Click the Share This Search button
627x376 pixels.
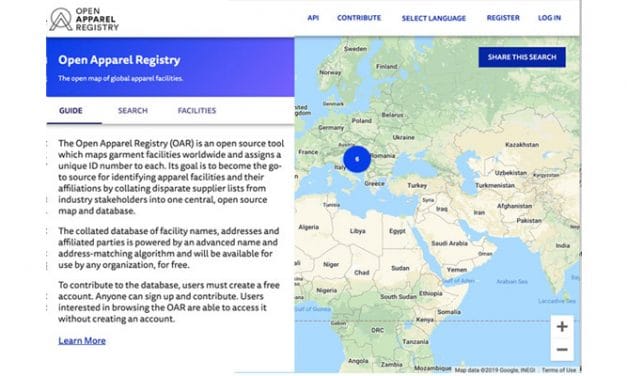pos(522,57)
